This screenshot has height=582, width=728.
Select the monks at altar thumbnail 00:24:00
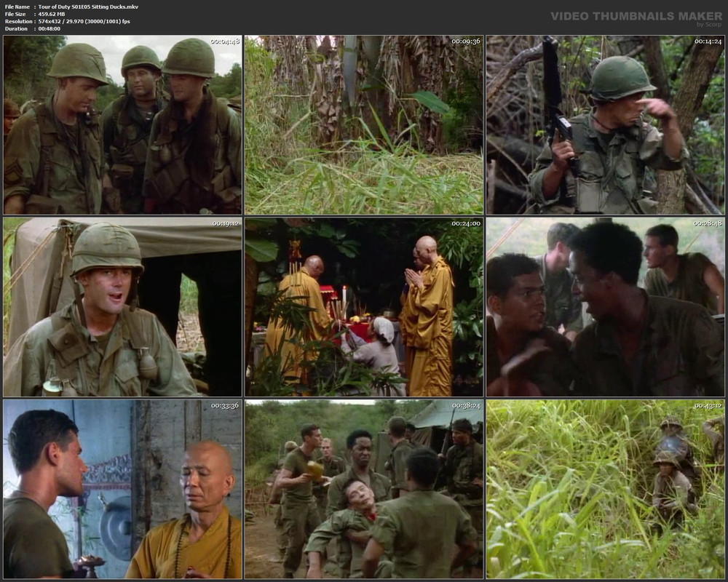(x=364, y=307)
